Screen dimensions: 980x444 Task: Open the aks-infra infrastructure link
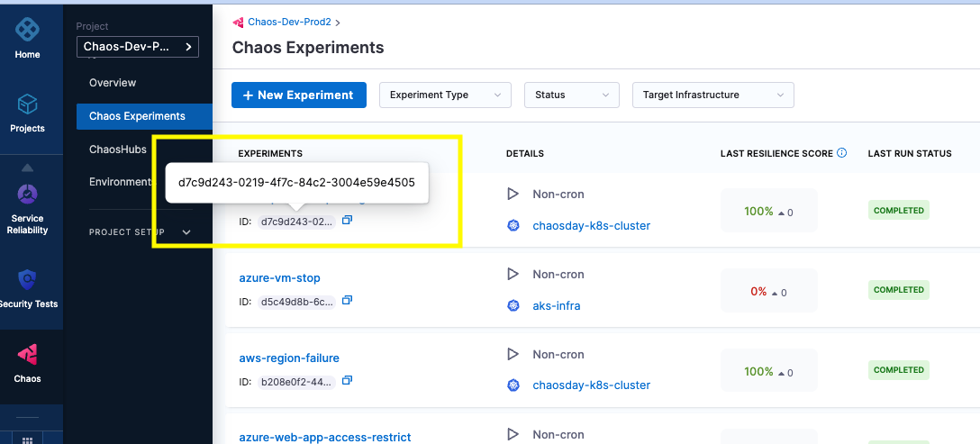556,305
